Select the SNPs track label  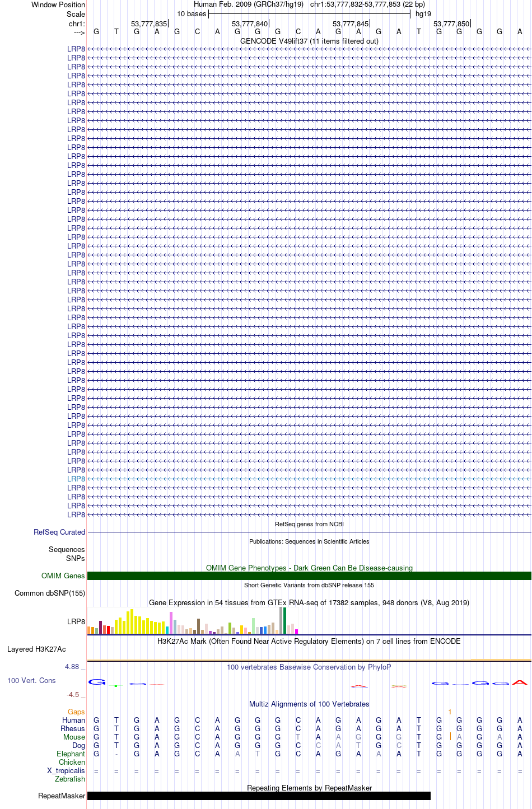76,558
